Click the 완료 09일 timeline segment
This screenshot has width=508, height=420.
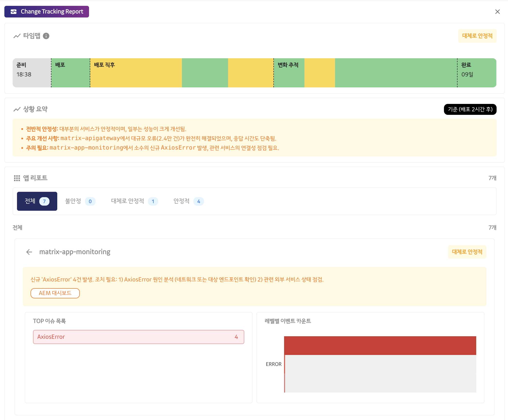click(476, 73)
